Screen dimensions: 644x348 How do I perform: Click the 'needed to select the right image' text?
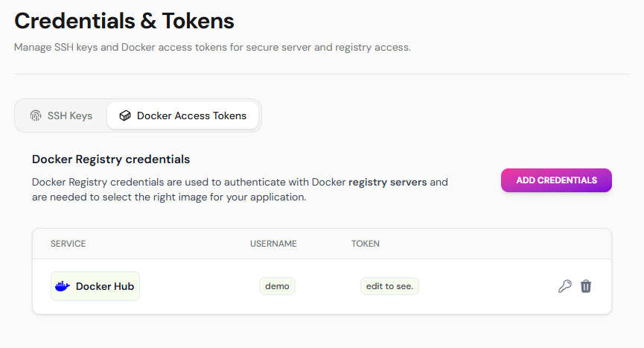(169, 197)
